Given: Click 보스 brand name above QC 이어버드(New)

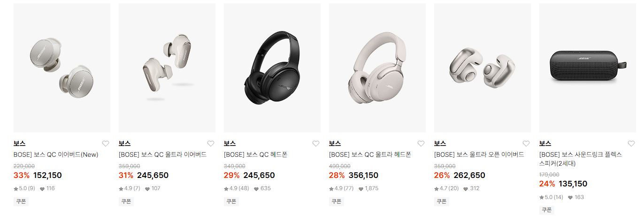Looking at the screenshot, I should click(19, 144).
